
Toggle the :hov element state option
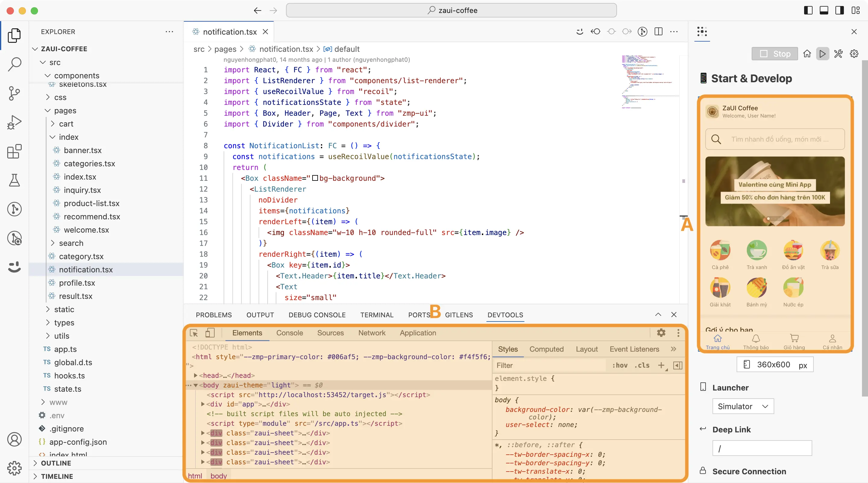tap(620, 365)
